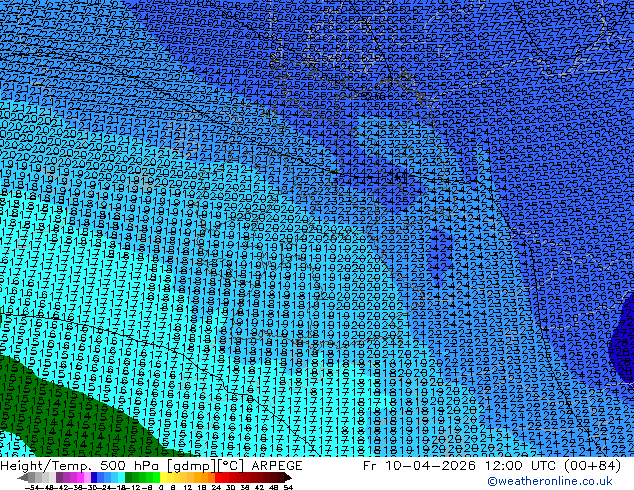Pick the gray swatch in the legend
This screenshot has width=634, height=490.
[x=32, y=477]
